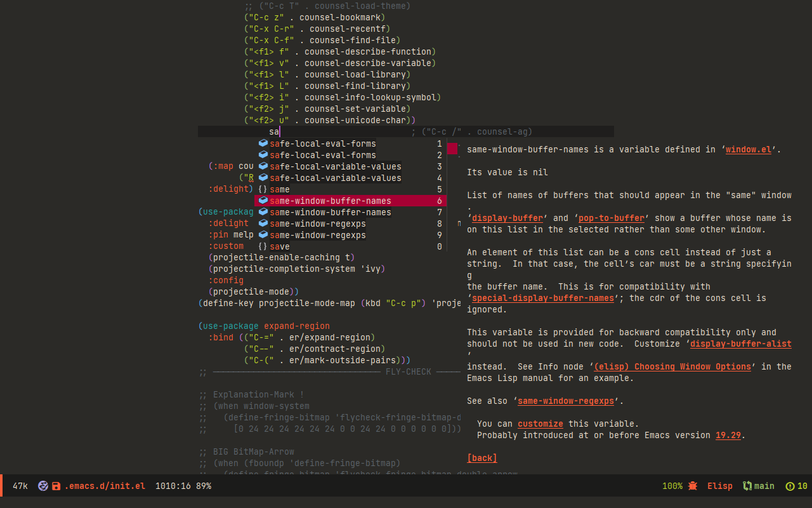
Task: Open the special-display-buffer-names link
Action: [543, 298]
